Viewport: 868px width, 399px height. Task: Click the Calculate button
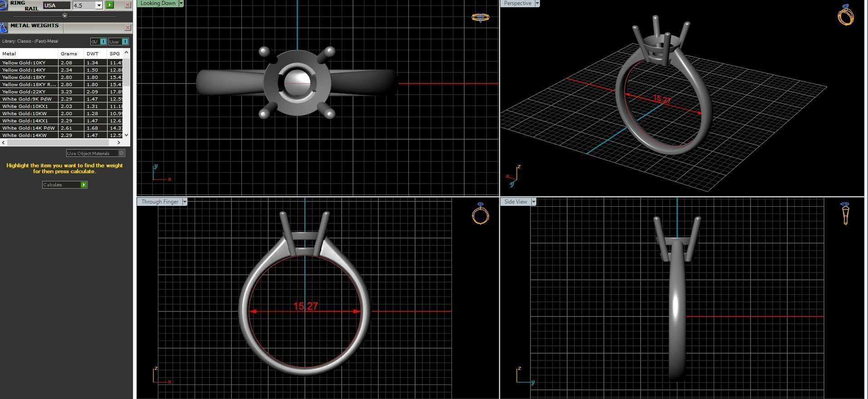coord(64,185)
